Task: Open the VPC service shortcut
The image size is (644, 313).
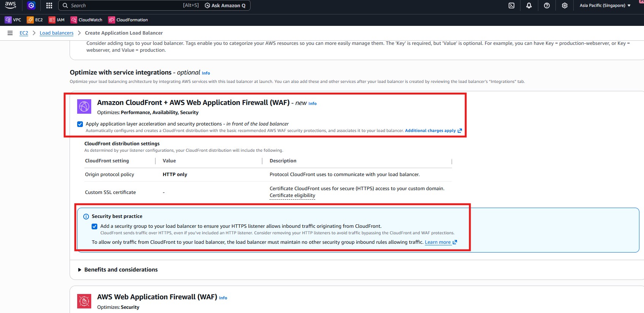Action: (13, 20)
